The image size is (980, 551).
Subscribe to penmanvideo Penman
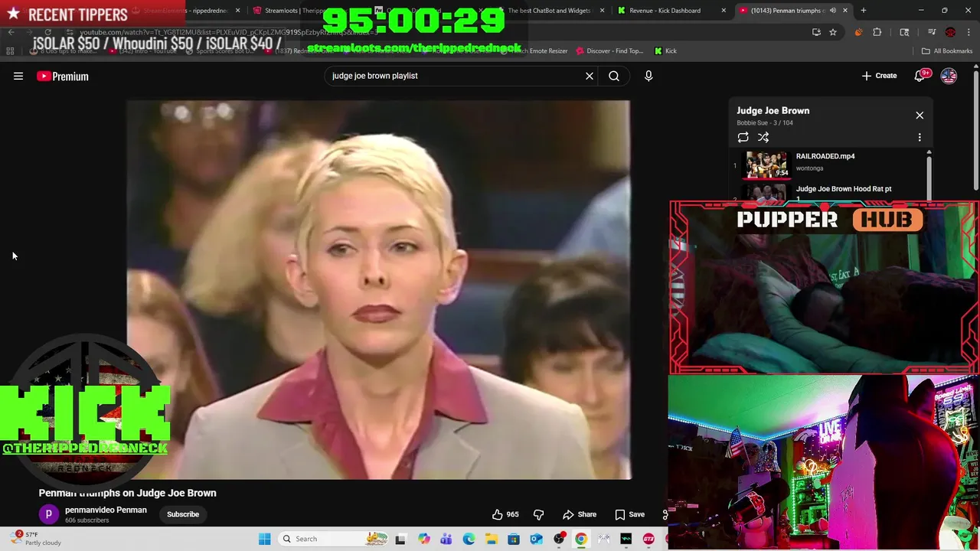183,514
